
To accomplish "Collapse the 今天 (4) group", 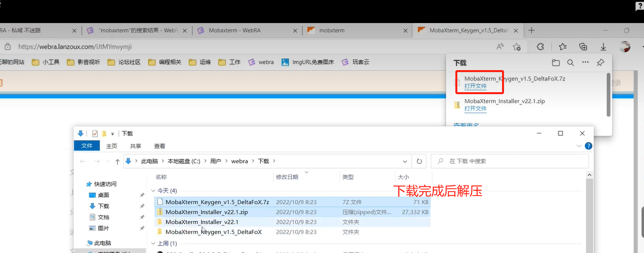I will 153,191.
